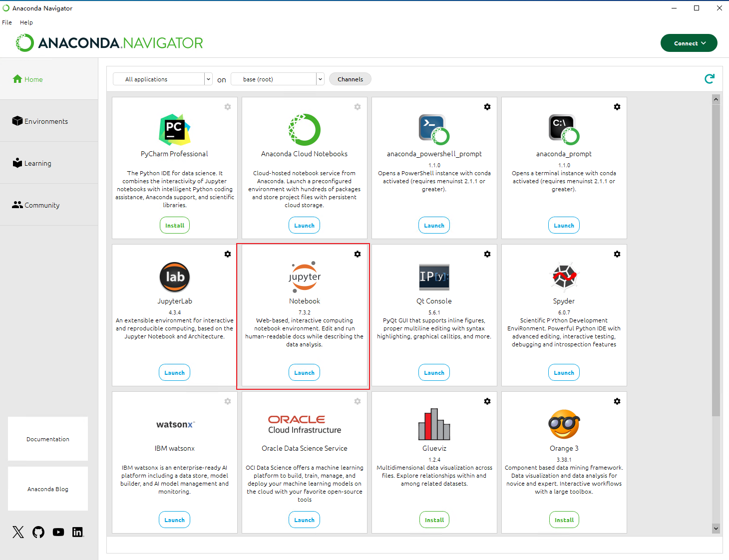
Task: Click the scrollbar up arrow
Action: tap(716, 99)
